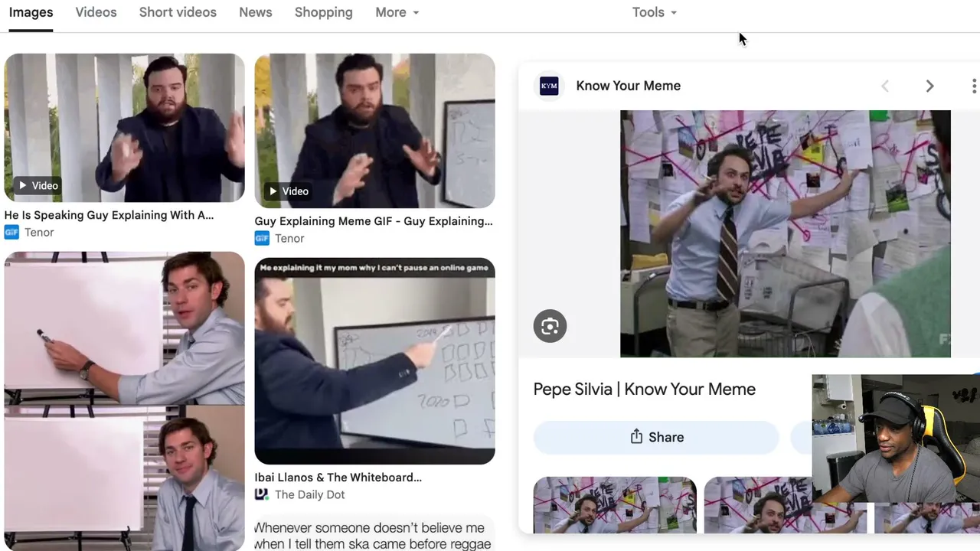Image resolution: width=980 pixels, height=551 pixels.
Task: Open 'Pepe Silvia | Know Your Meme' title link
Action: tap(645, 390)
